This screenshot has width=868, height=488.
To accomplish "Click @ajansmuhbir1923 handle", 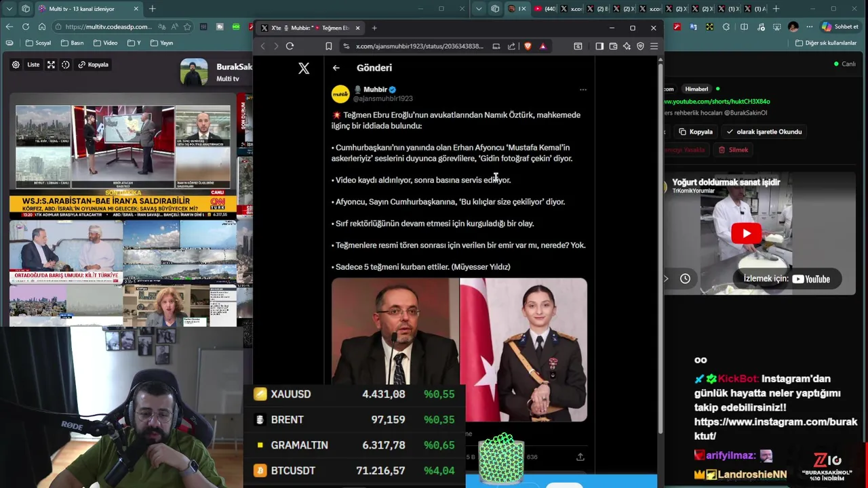I will click(382, 98).
